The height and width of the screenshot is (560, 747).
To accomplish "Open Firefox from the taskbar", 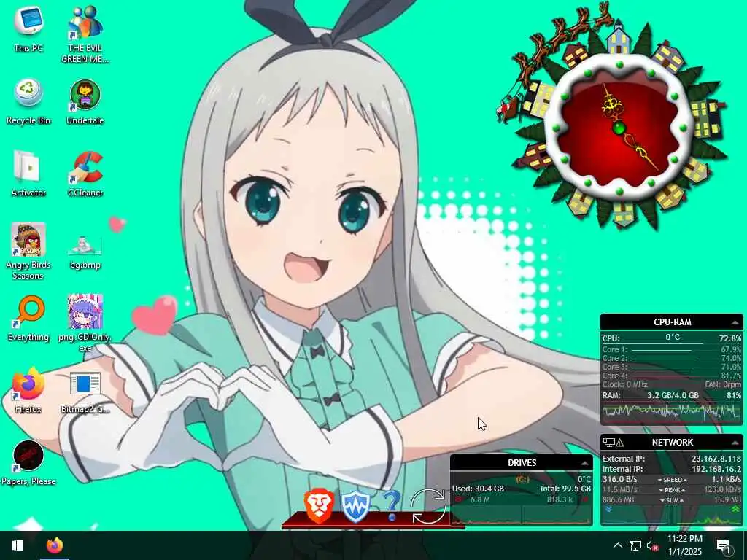I will click(x=54, y=545).
